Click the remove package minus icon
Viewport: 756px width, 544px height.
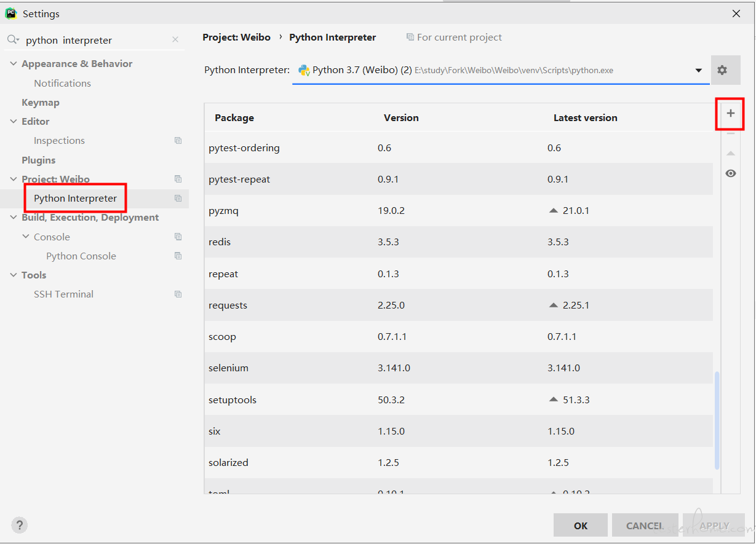point(730,133)
